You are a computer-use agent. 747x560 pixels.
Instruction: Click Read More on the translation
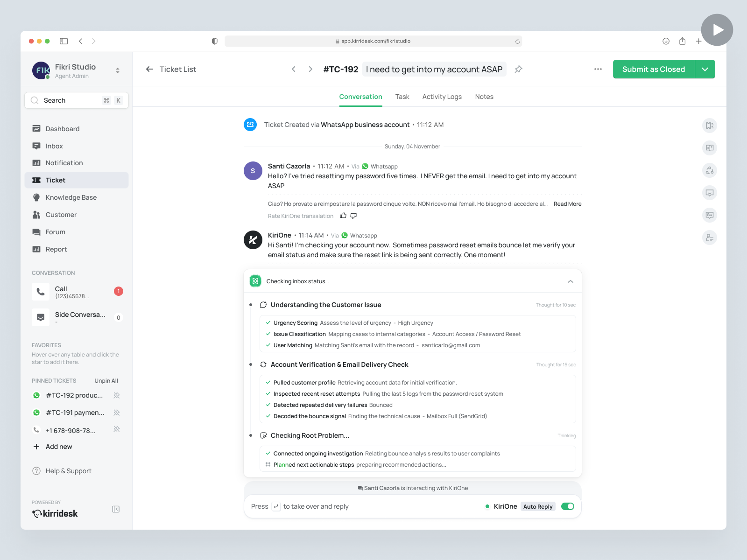(x=567, y=204)
